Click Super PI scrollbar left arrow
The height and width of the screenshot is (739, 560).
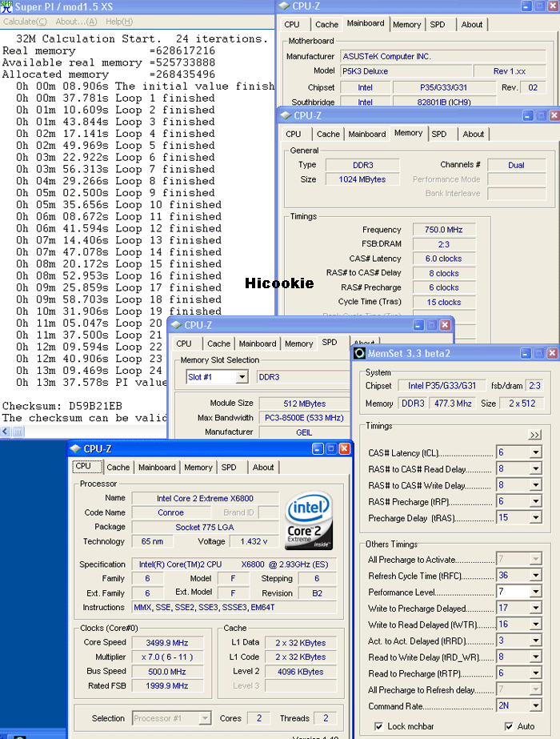6,432
